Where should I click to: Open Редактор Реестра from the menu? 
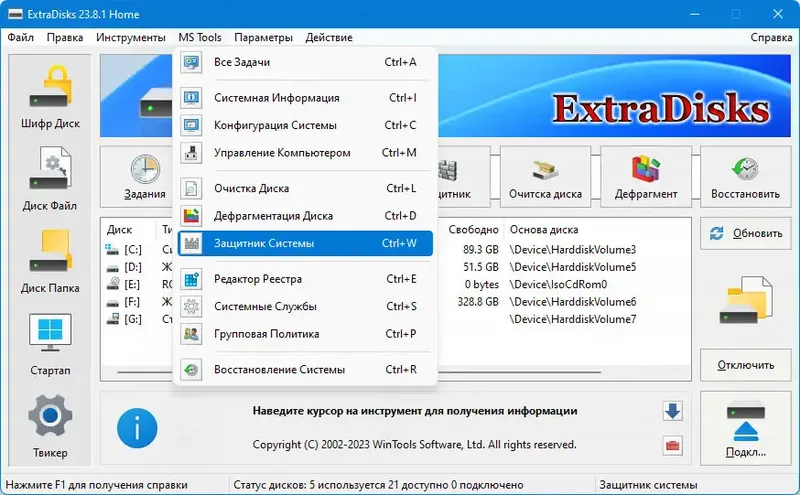pos(305,279)
